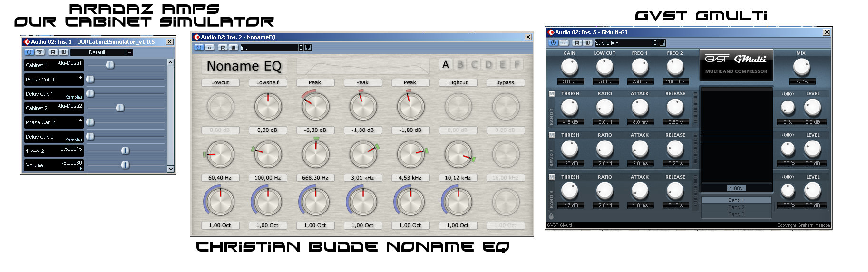Click the Lowshelf gain knob showing 0,00 dB
The image size is (868, 272).
[268, 107]
